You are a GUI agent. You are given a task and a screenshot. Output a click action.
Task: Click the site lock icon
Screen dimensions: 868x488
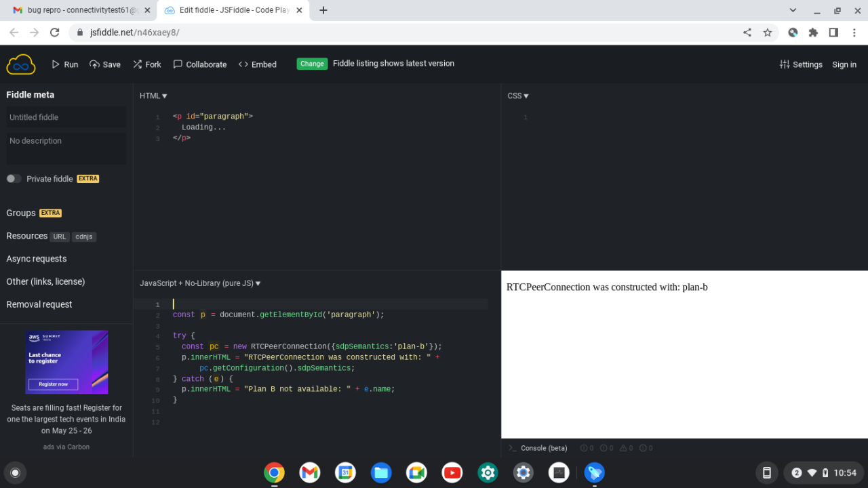[79, 33]
